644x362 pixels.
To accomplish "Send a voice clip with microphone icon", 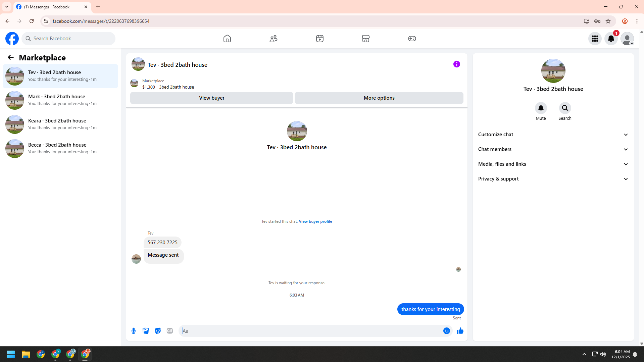I will [134, 331].
